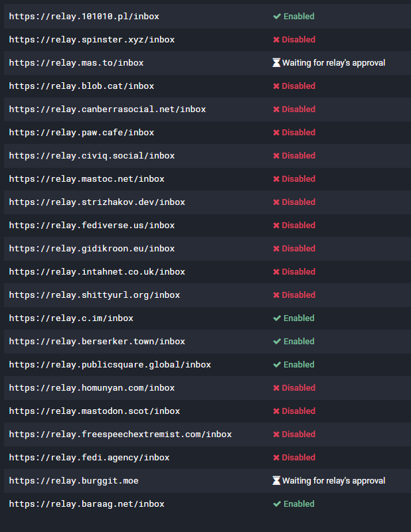This screenshot has height=532, width=411.
Task: Click the green checkmark for relay.c.im
Action: (277, 318)
